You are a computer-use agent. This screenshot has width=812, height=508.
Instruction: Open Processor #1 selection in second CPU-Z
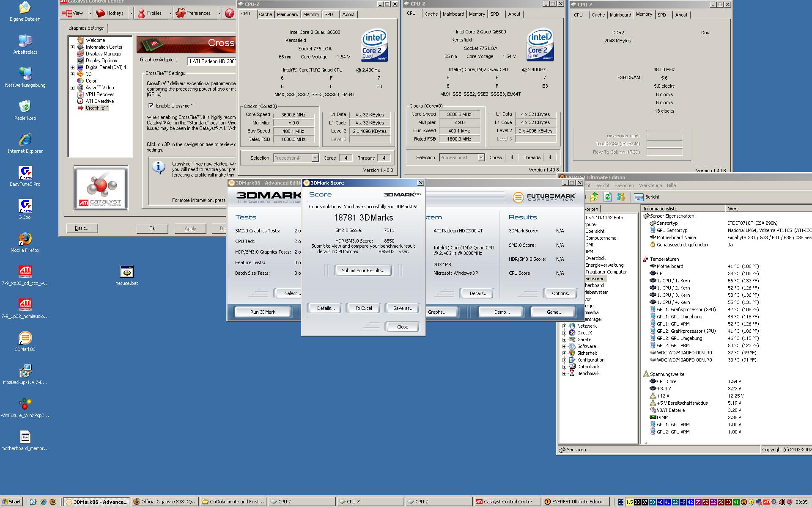pos(461,157)
